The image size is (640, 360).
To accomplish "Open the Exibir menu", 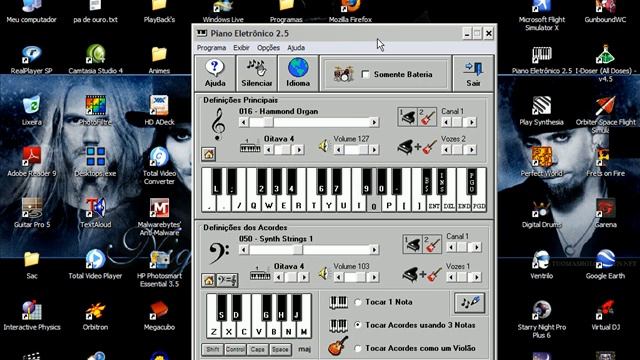I will (x=241, y=48).
